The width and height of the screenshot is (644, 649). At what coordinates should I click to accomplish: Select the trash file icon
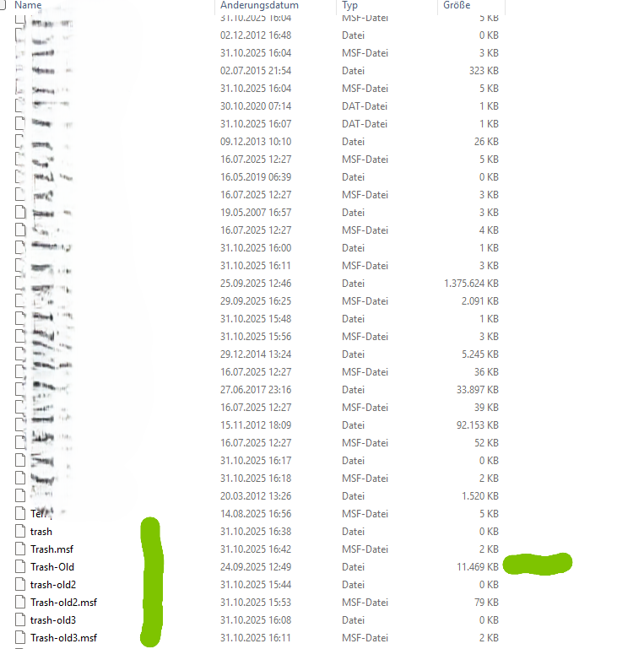(20, 531)
